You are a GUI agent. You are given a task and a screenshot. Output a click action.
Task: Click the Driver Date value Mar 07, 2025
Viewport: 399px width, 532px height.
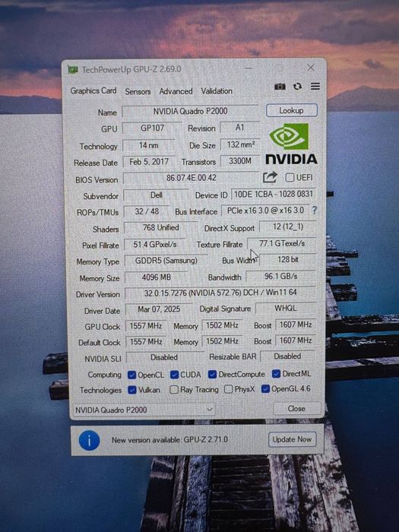[x=159, y=309]
